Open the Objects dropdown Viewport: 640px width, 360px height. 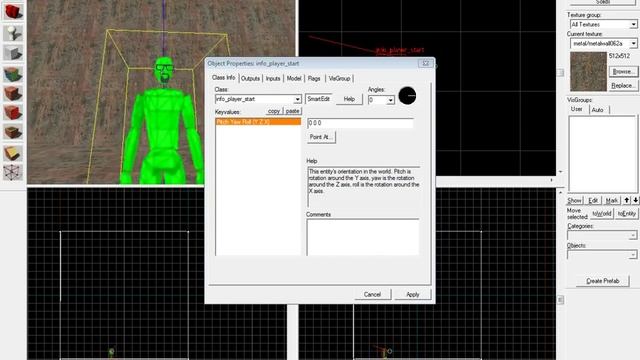(633, 255)
